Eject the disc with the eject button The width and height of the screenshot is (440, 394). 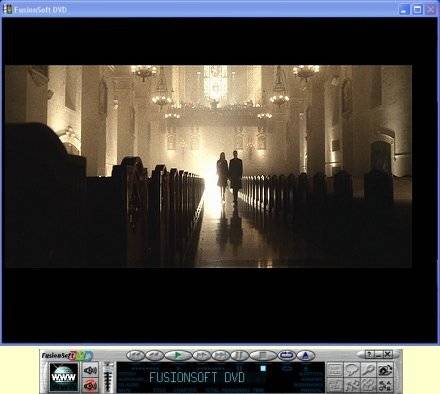coord(306,355)
